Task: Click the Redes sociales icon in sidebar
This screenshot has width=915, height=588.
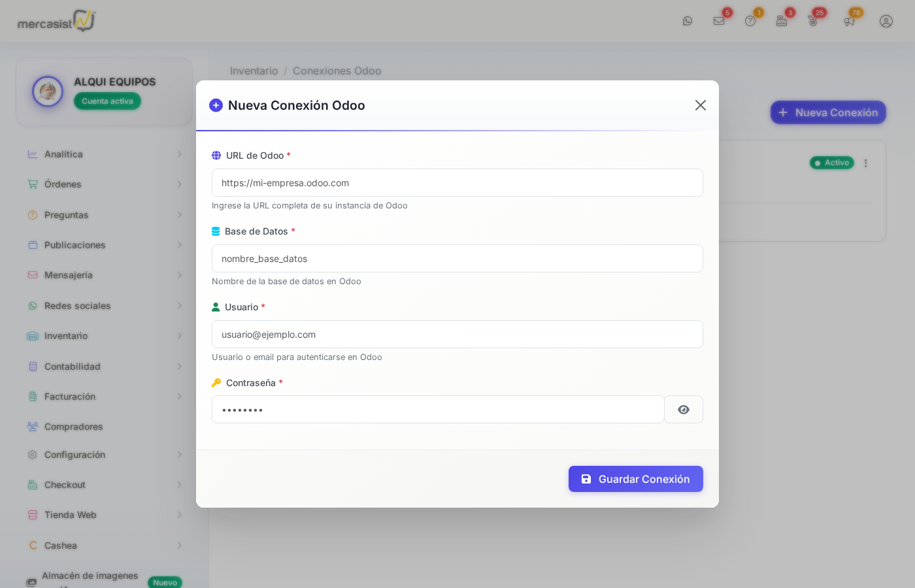Action: (x=33, y=306)
